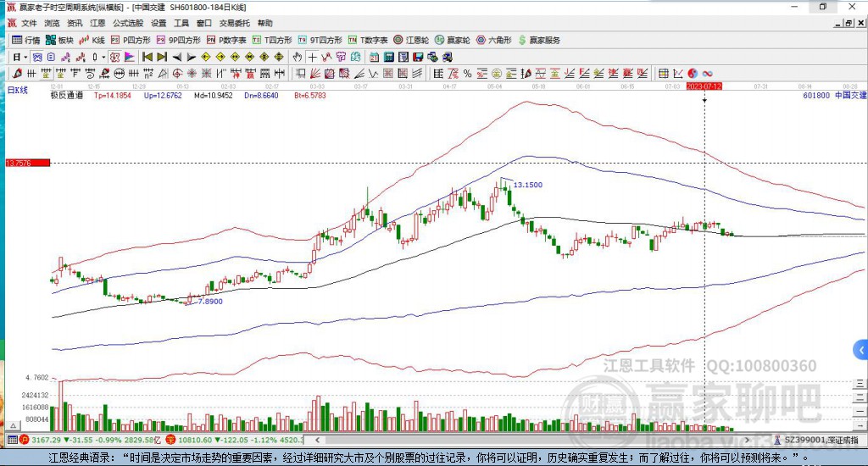Open the calendar icon in toolbar

(374, 57)
